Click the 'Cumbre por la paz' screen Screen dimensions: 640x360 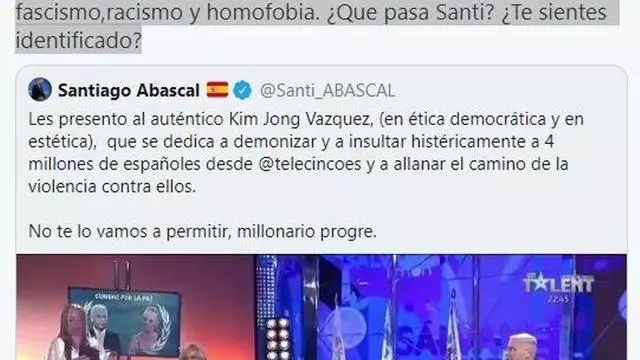[x=124, y=321]
